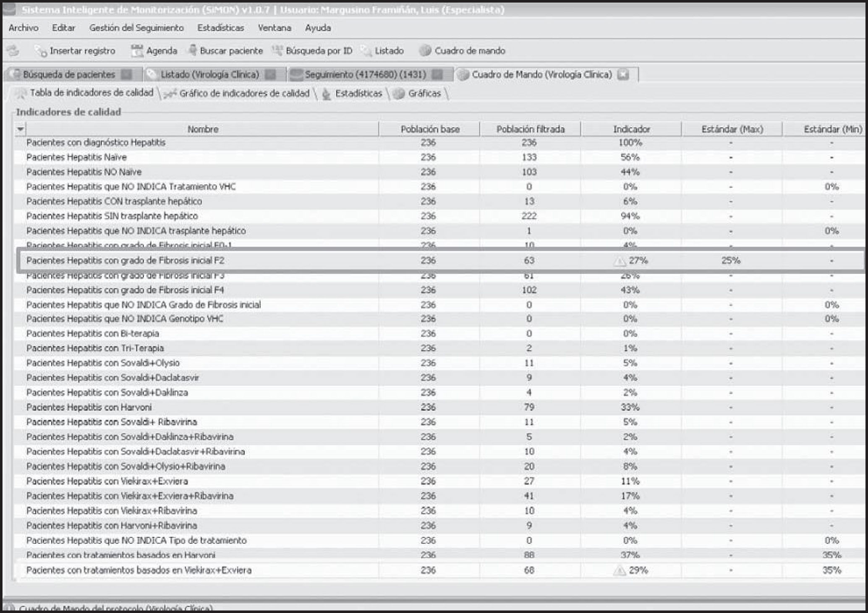
Task: Close the Búsqueda de pacientes tab
Action: (x=126, y=75)
